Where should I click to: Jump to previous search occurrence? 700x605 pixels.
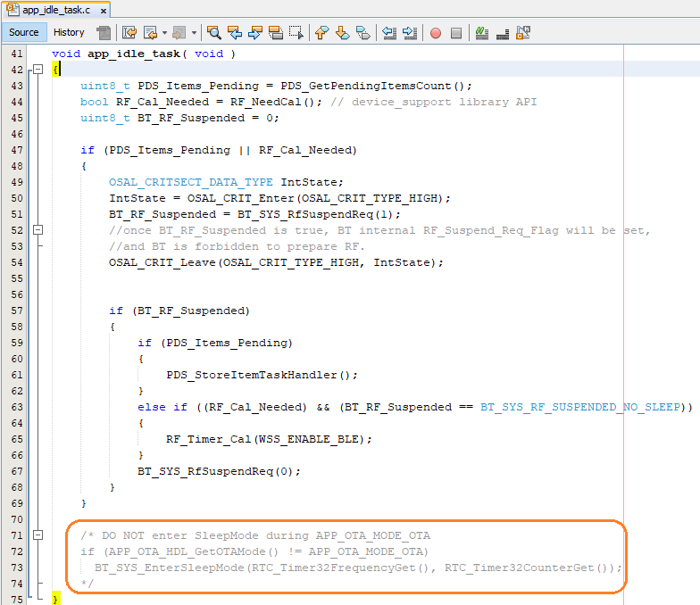235,33
